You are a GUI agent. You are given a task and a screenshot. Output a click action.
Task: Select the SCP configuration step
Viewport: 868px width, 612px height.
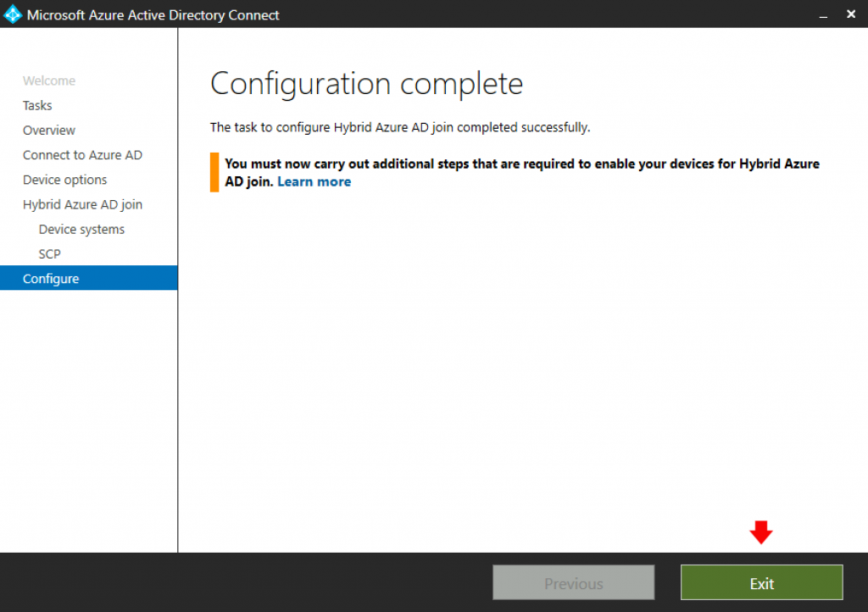click(49, 253)
